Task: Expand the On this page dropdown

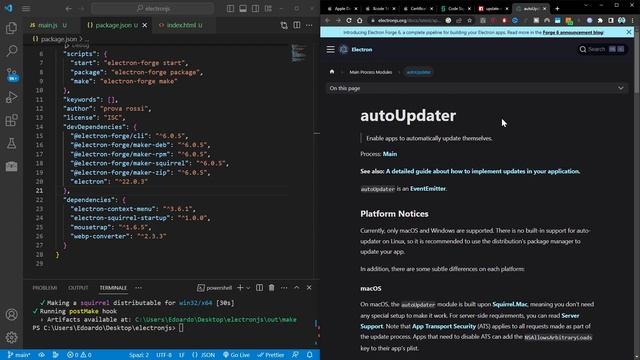Action: point(477,88)
